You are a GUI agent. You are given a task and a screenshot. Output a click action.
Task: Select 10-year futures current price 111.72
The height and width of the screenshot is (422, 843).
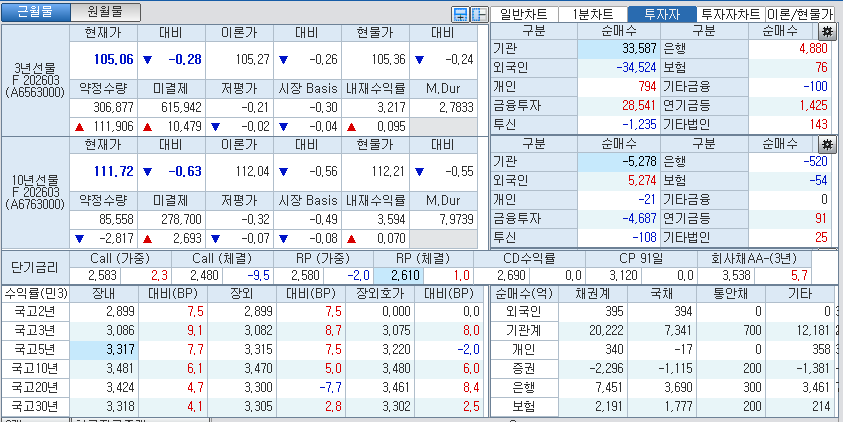coord(103,171)
